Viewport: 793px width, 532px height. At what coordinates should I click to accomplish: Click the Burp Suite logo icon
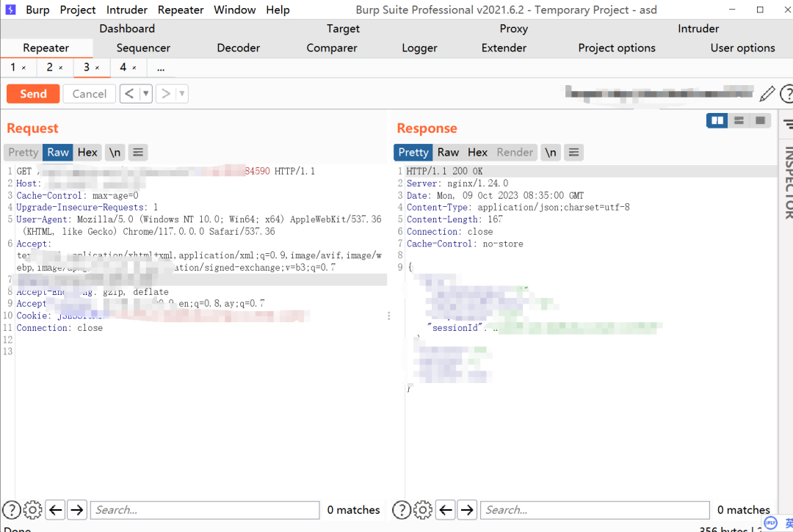click(10, 10)
